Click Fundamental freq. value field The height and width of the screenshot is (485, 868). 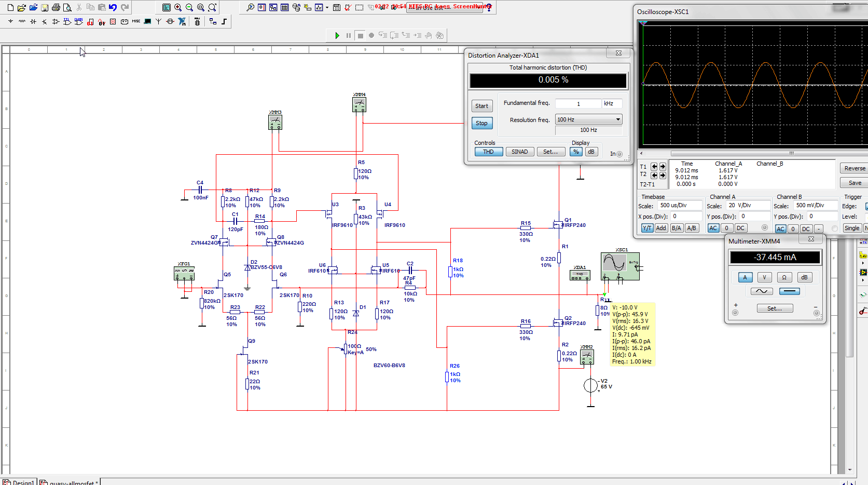[x=578, y=103]
